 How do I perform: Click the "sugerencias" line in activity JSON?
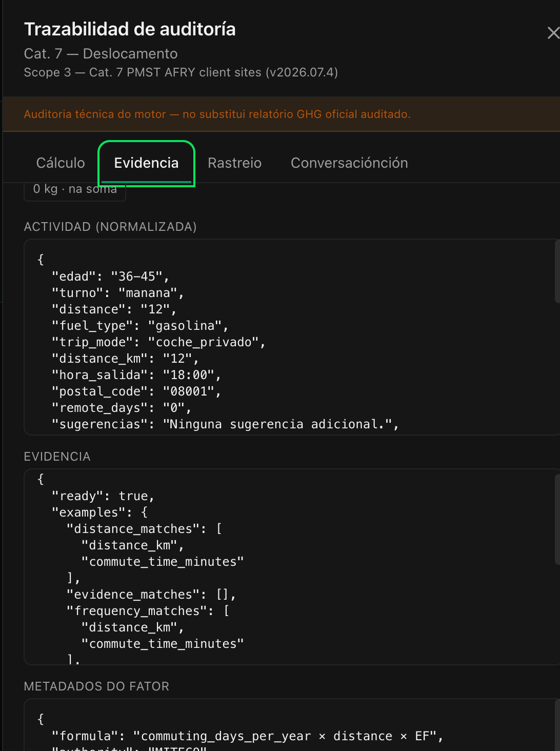click(225, 424)
